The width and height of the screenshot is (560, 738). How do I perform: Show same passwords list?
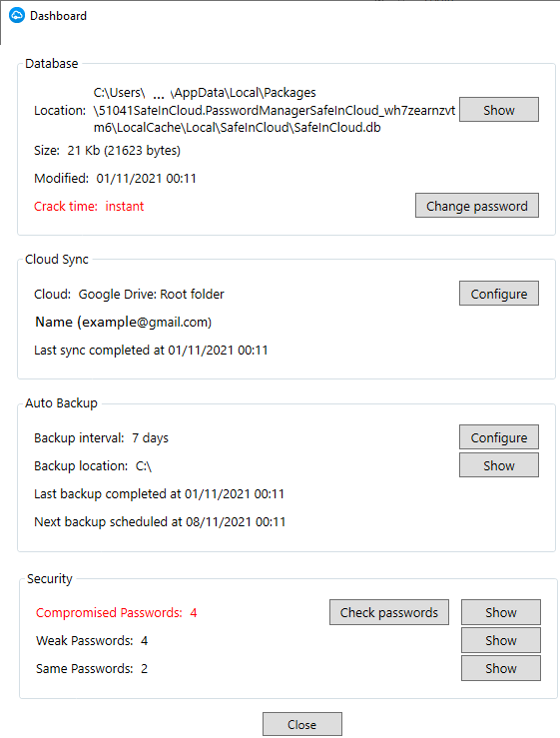point(501,668)
